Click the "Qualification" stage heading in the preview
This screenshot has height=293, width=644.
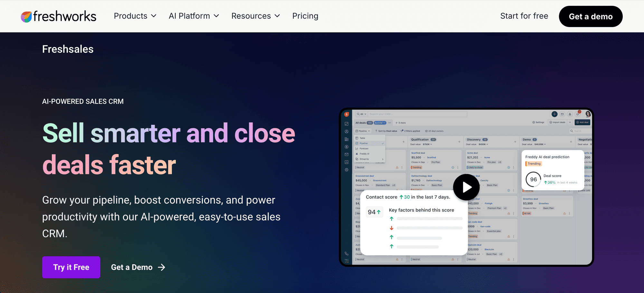[420, 140]
